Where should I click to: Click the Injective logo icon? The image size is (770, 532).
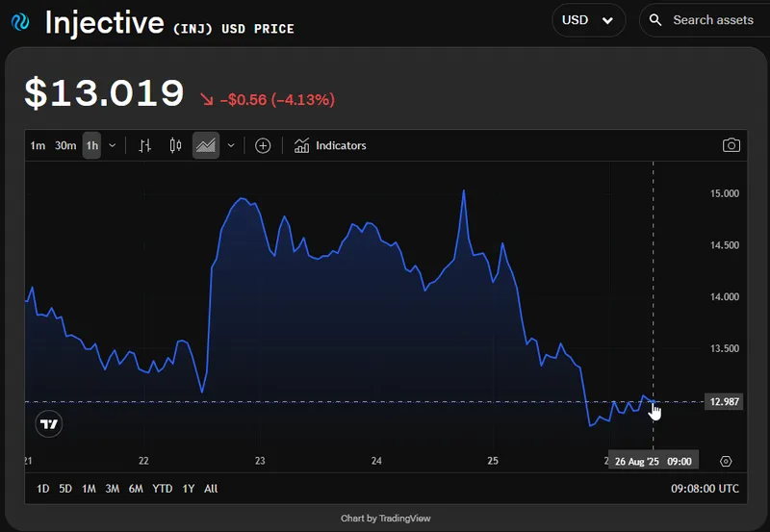pos(20,22)
